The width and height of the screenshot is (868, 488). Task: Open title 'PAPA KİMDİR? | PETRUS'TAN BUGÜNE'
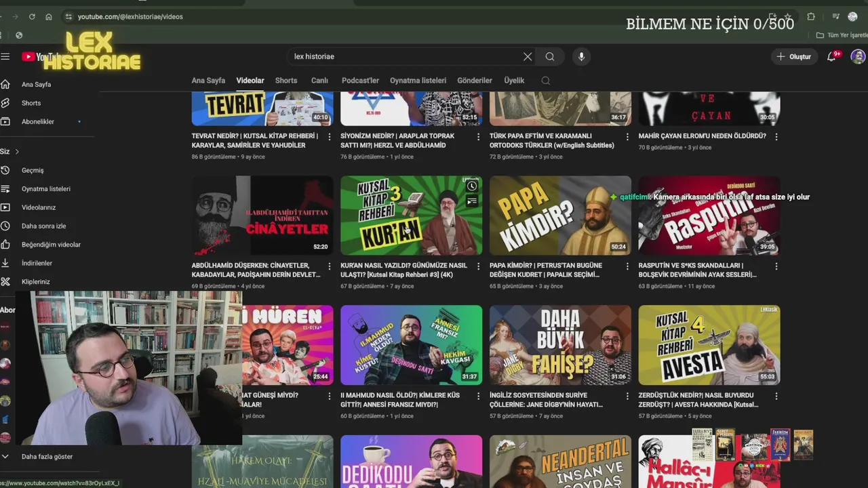[x=546, y=270]
